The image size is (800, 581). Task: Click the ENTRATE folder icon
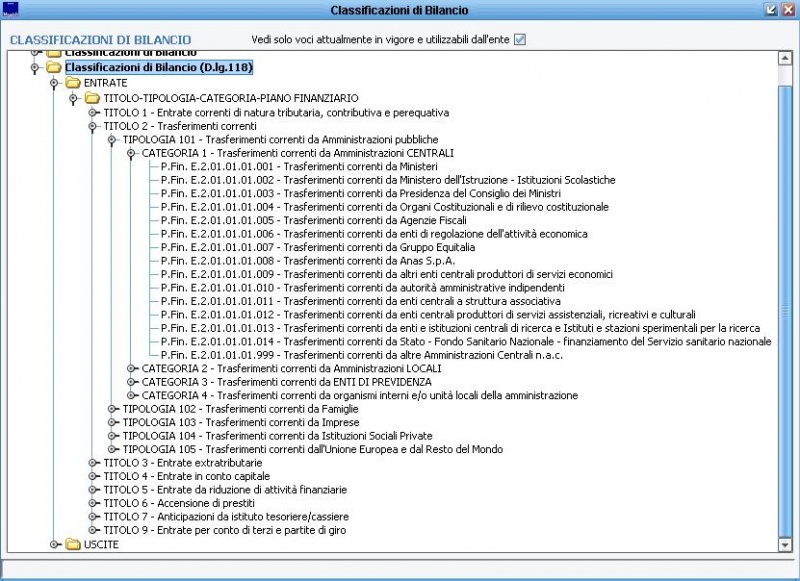pyautogui.click(x=73, y=82)
